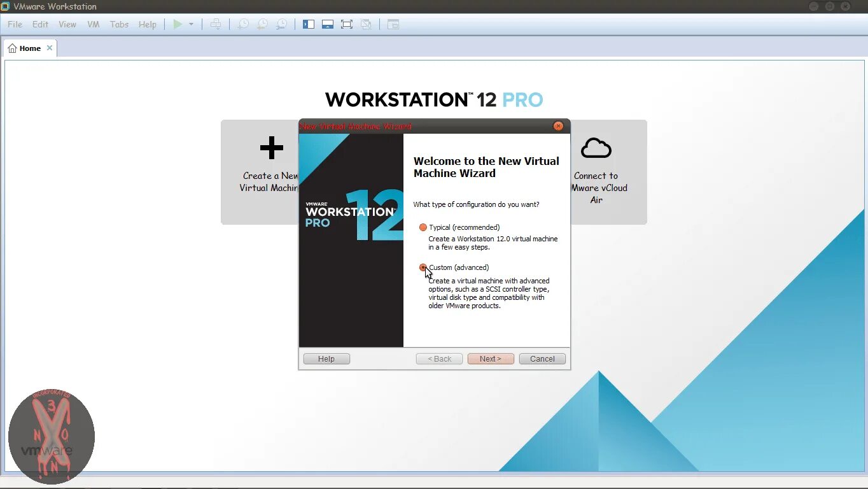Click the Next button in wizard
This screenshot has height=489, width=868.
491,359
